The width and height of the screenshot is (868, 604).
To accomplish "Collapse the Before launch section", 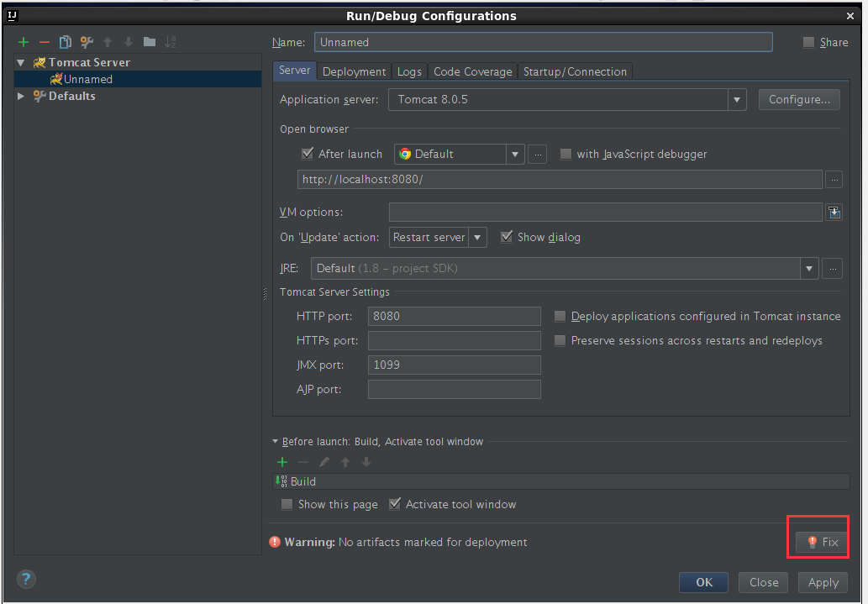I will (x=275, y=442).
